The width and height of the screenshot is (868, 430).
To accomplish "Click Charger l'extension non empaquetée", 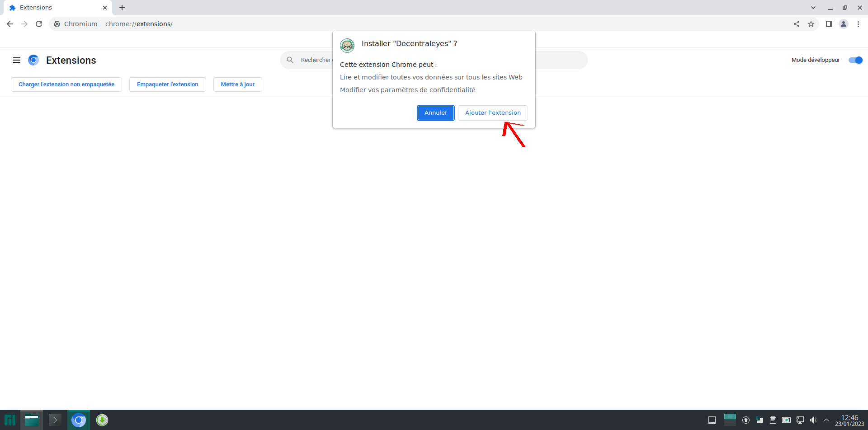I will tap(66, 84).
